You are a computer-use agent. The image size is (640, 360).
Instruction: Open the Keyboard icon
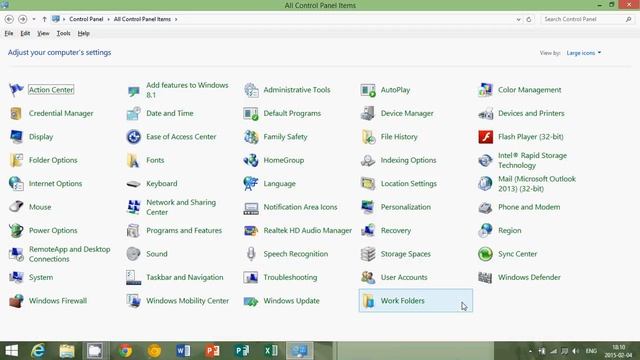coord(133,184)
